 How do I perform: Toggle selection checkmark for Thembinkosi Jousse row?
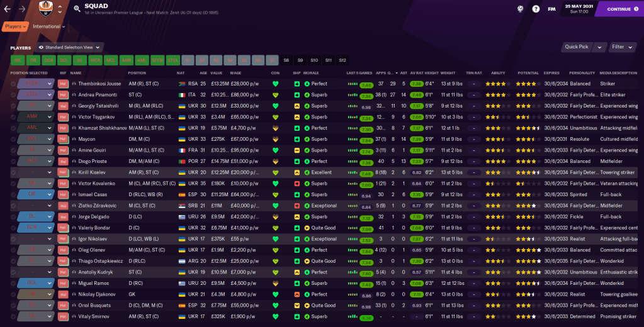(6, 84)
